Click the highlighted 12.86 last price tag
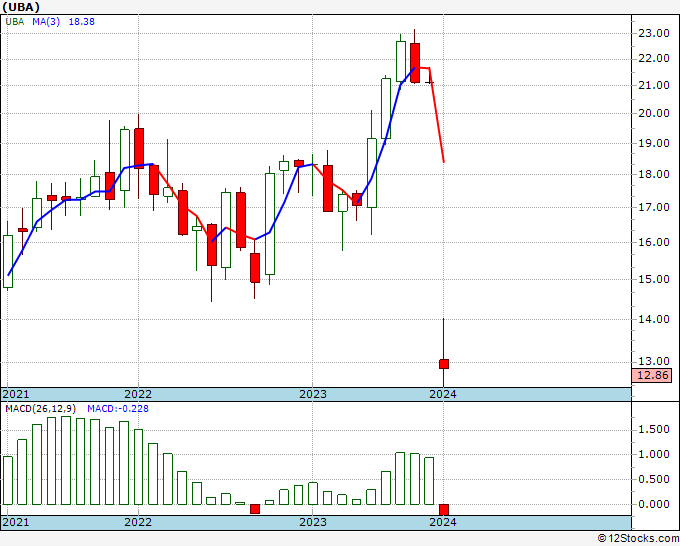The width and height of the screenshot is (680, 546). pos(652,375)
